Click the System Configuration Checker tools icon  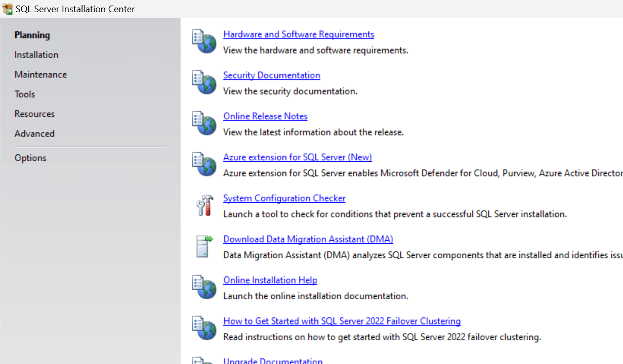[204, 205]
